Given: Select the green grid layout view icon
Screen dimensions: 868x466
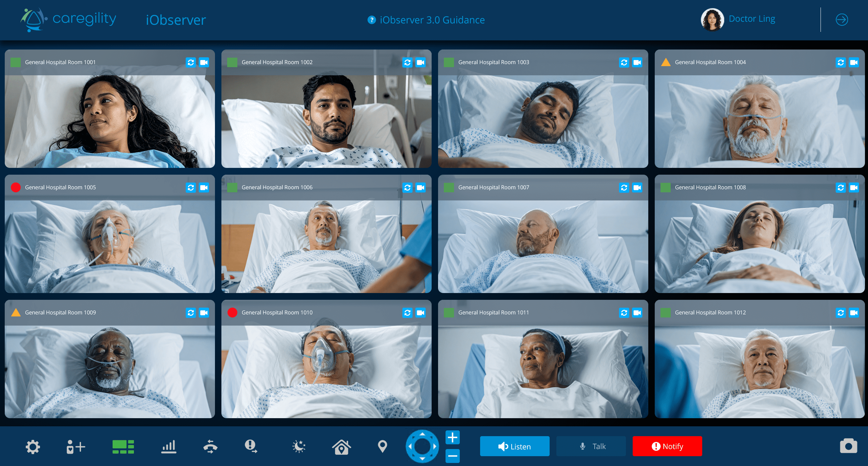Looking at the screenshot, I should 123,447.
